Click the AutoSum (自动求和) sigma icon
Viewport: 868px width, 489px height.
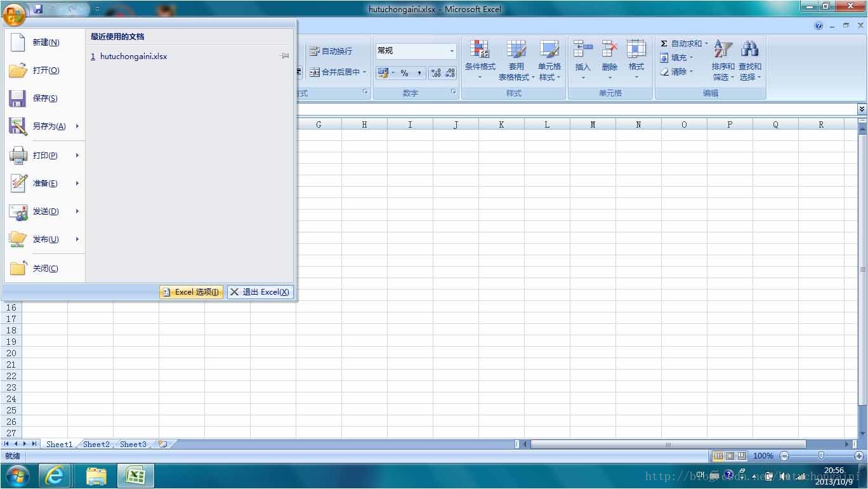(x=664, y=44)
